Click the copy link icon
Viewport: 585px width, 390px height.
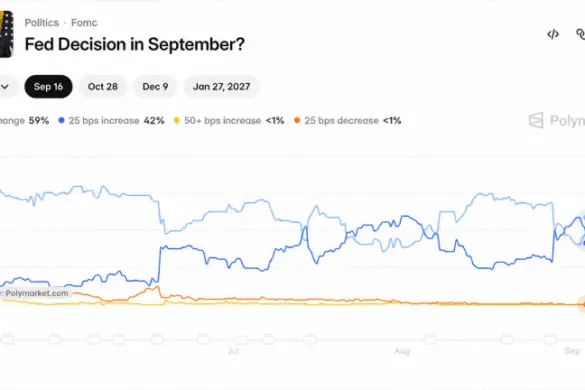click(580, 34)
